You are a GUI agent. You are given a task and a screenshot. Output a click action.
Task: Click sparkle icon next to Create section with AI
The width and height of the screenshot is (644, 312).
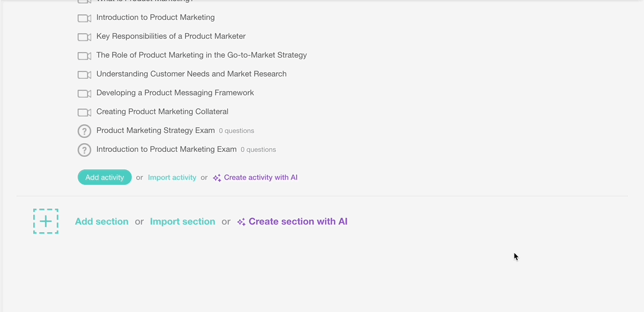pos(241,222)
